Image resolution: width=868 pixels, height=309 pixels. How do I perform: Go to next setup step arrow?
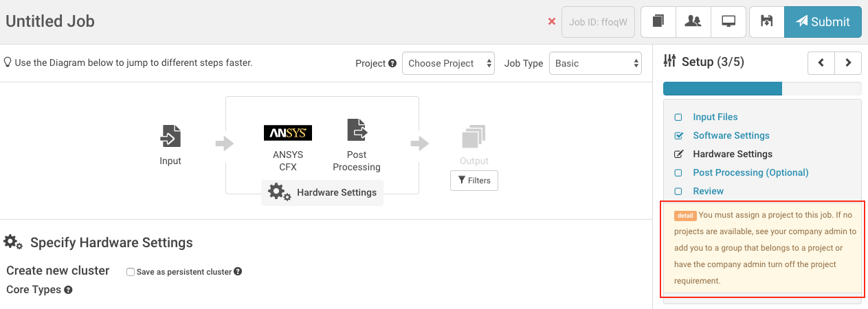[x=848, y=62]
